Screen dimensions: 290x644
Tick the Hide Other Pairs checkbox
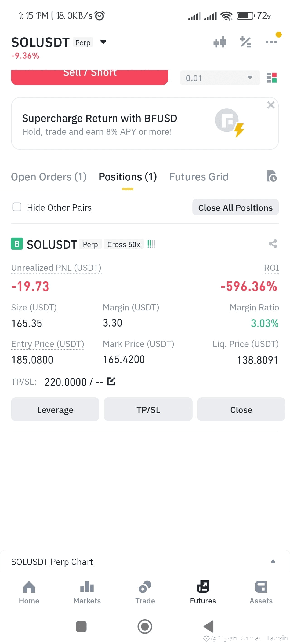17,207
